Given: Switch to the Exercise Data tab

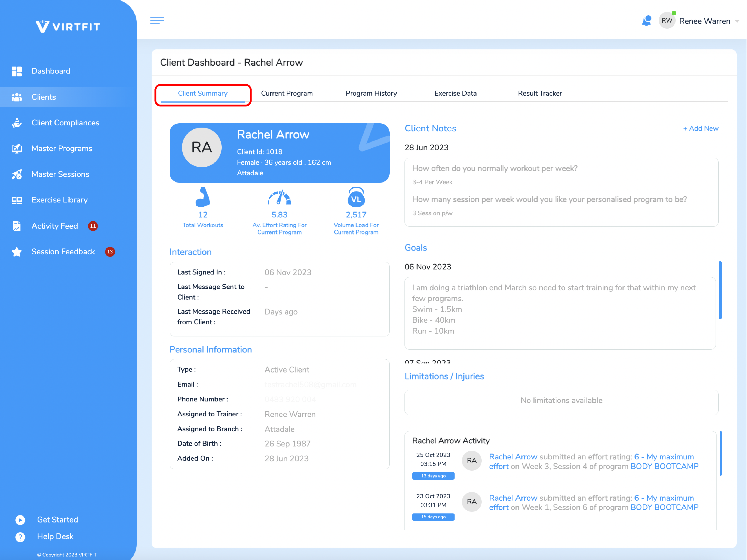Looking at the screenshot, I should 456,94.
